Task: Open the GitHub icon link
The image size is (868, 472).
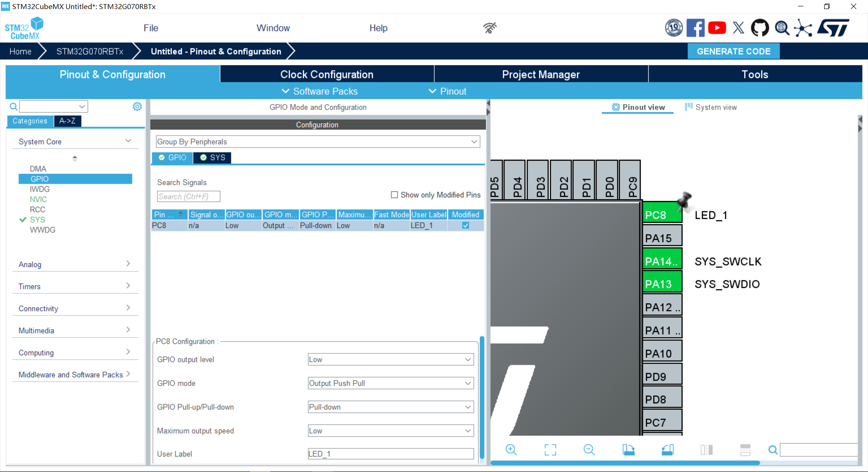Action: 759,28
